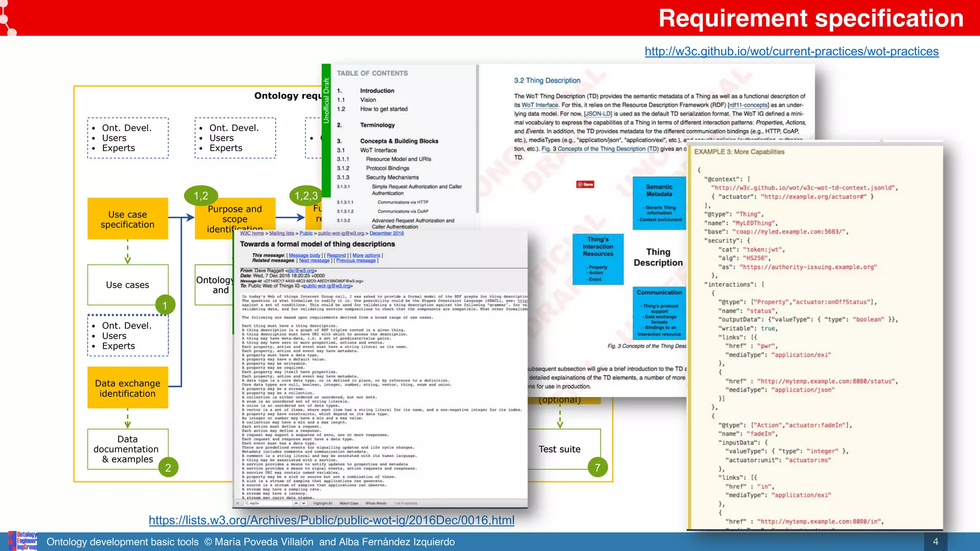This screenshot has width=980, height=551.
Task: Select Communications via HTTP entry
Action: (403, 202)
